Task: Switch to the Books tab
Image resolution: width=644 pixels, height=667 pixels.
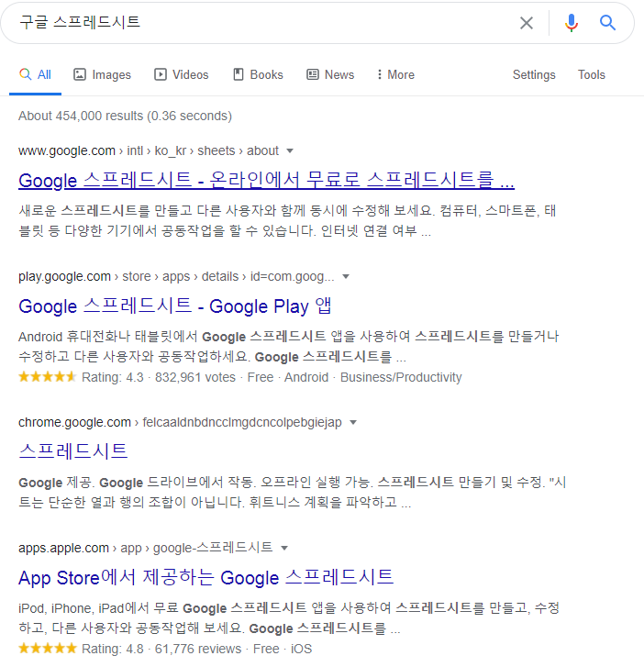Action: 258,75
